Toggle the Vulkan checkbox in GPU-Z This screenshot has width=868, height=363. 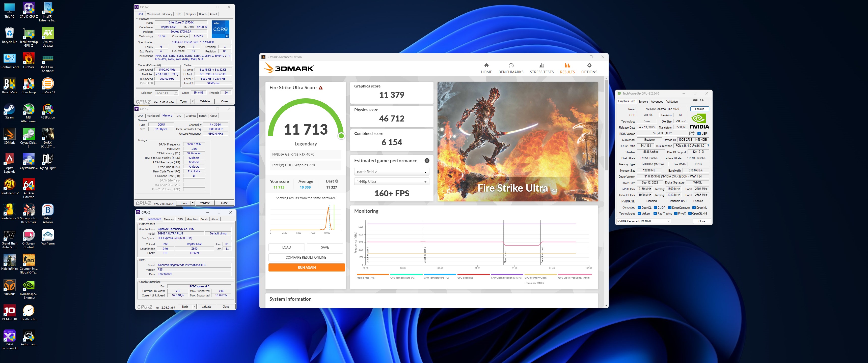[x=639, y=214]
